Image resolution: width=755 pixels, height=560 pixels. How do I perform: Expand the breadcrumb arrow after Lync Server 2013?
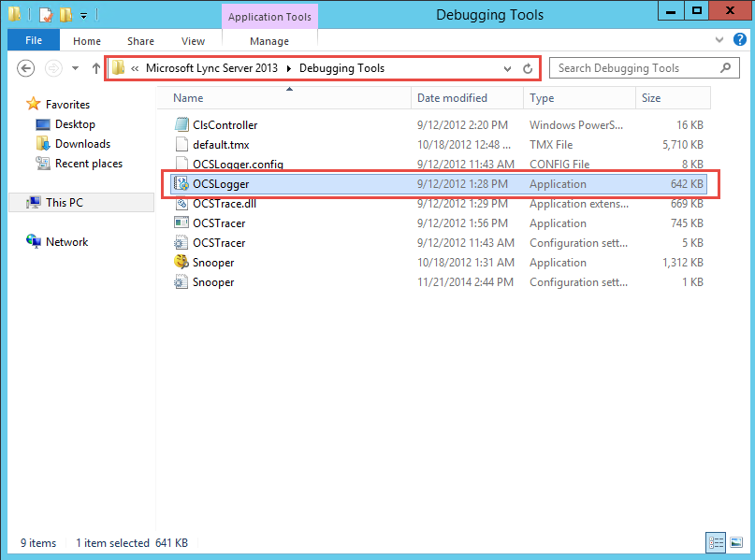coord(289,68)
